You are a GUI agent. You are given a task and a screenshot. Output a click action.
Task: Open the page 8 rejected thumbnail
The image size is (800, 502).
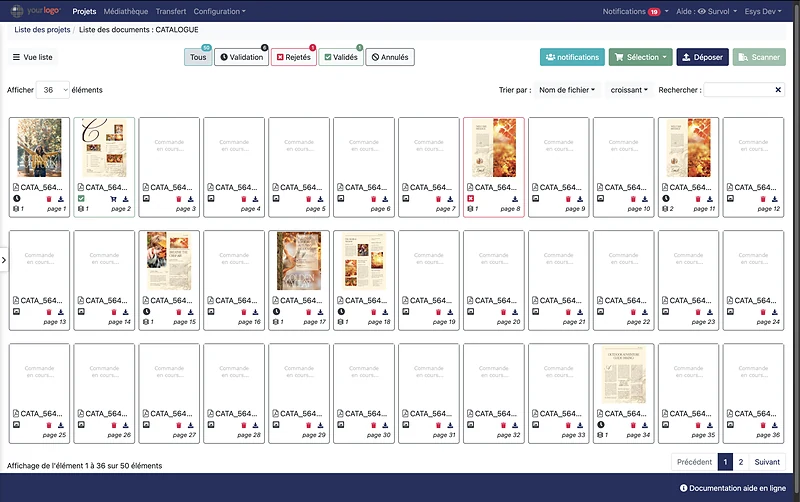pyautogui.click(x=494, y=148)
